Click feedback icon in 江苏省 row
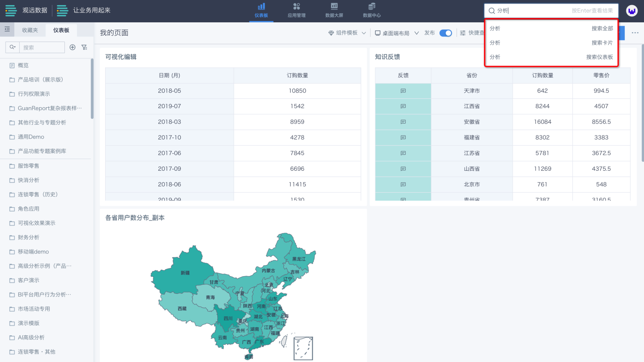Viewport: 644px width, 362px height. 403,153
